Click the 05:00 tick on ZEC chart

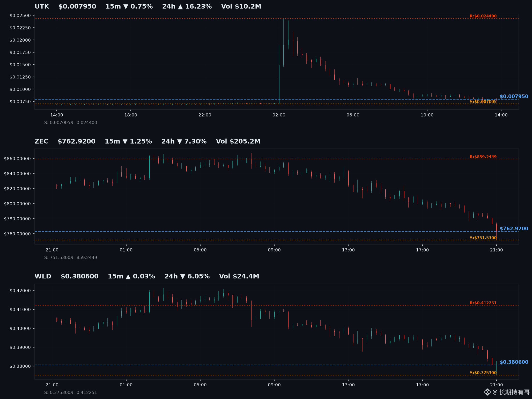click(x=200, y=250)
